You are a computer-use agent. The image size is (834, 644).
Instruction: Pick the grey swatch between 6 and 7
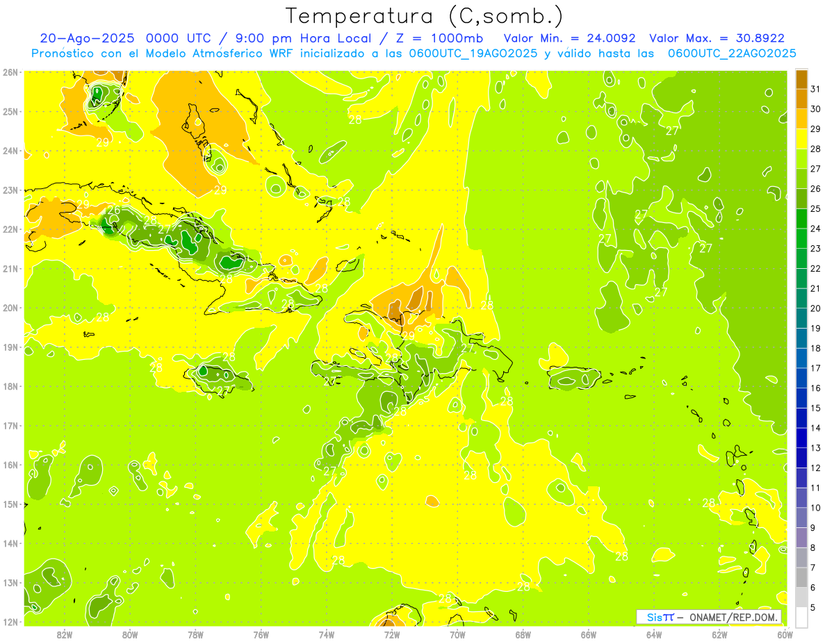(x=801, y=577)
